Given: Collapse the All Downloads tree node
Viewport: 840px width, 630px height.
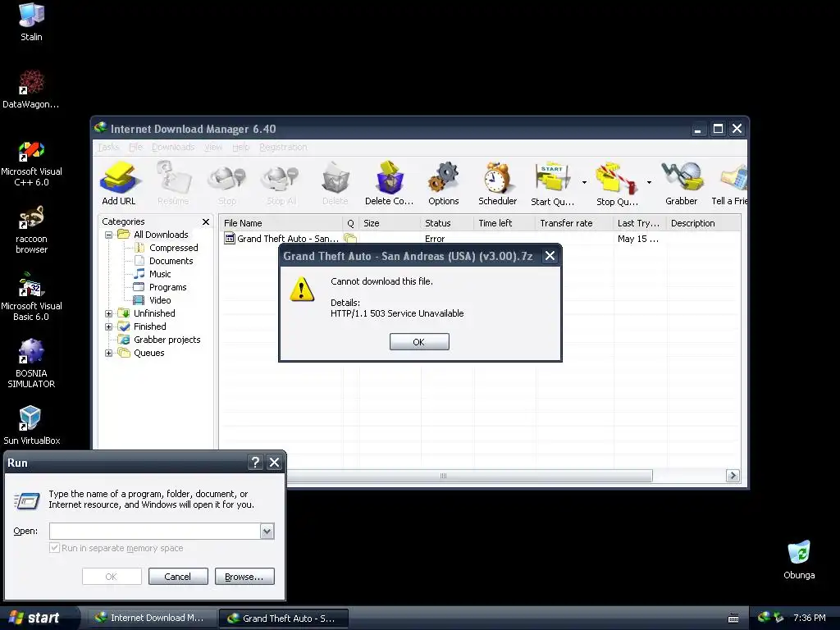Looking at the screenshot, I should [x=109, y=235].
